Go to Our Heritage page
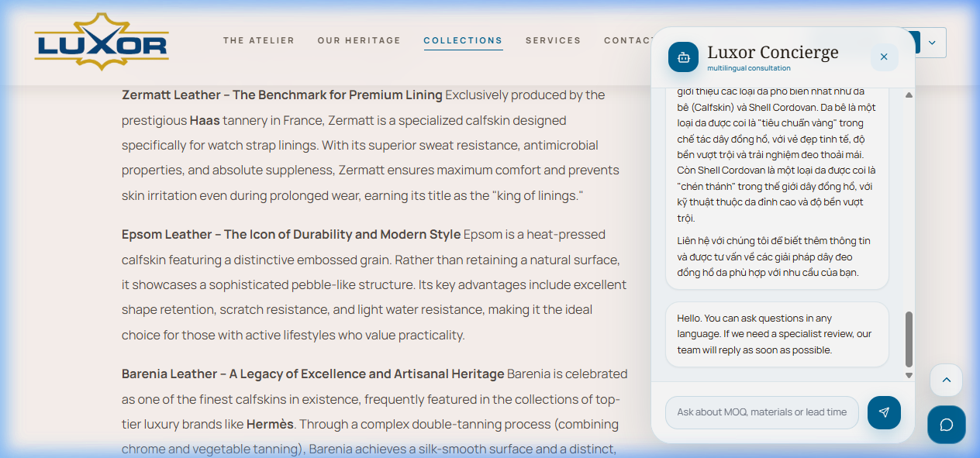The height and width of the screenshot is (458, 980). tap(359, 40)
